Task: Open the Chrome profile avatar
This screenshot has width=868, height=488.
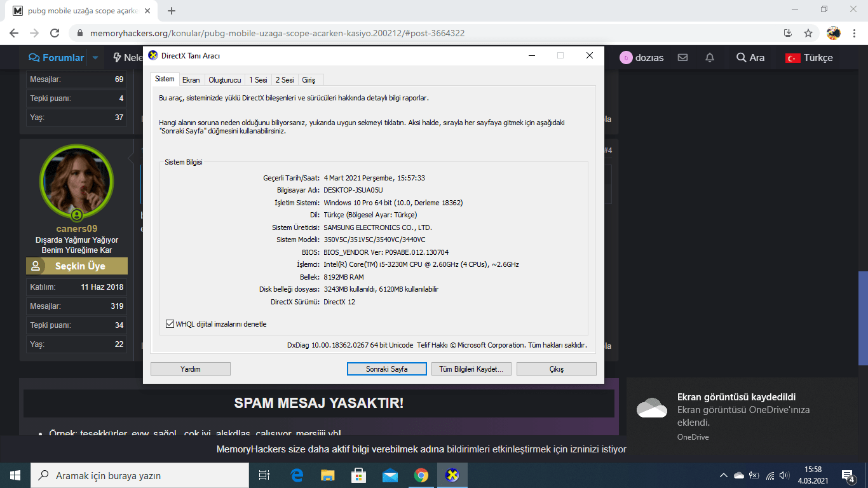Action: (x=834, y=33)
